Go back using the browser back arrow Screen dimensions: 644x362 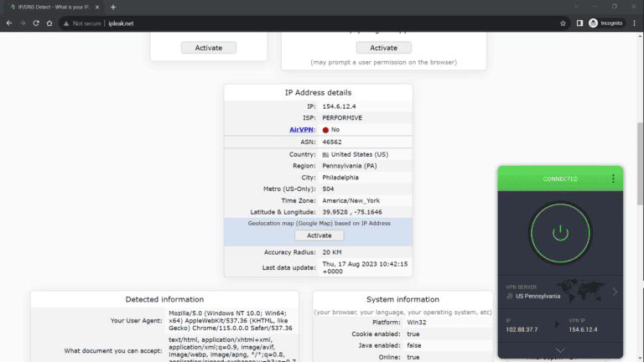coord(8,23)
